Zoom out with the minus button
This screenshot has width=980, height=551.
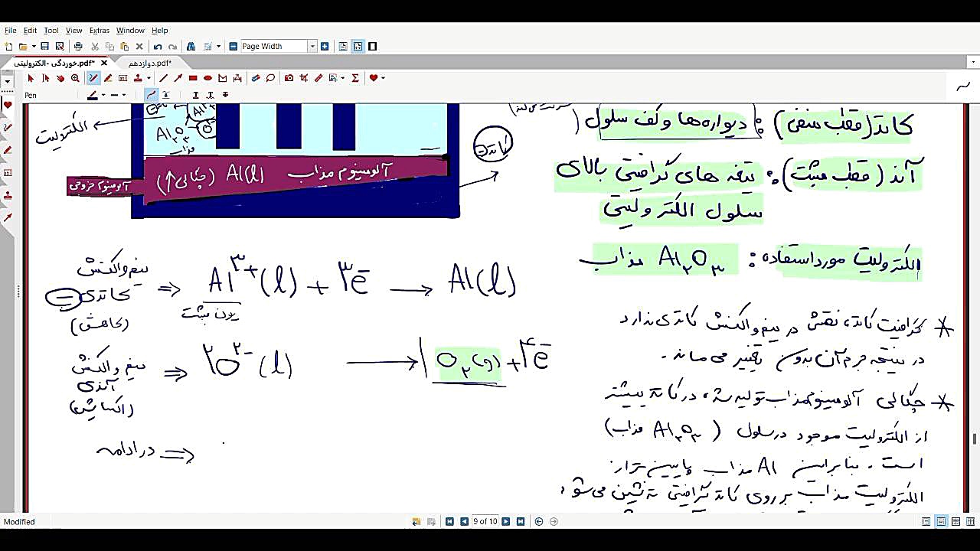[234, 47]
